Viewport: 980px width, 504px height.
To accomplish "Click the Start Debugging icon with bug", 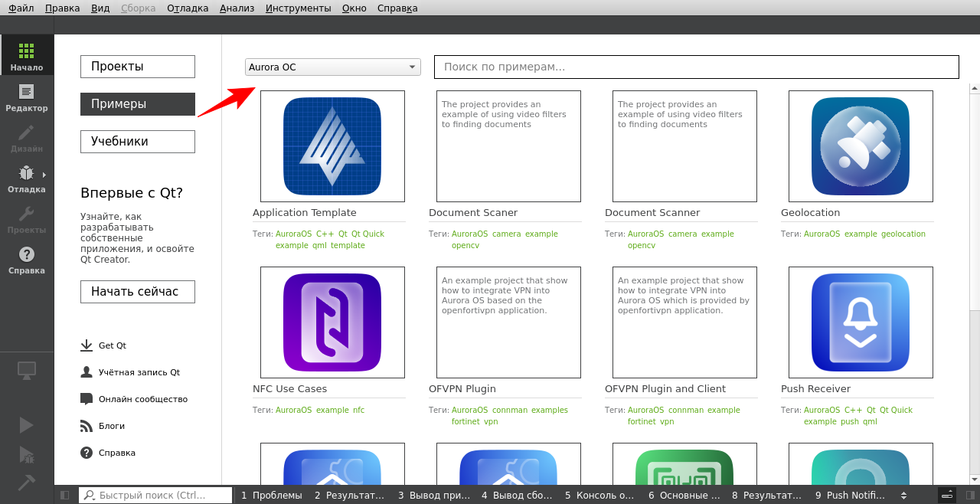I will pyautogui.click(x=27, y=455).
